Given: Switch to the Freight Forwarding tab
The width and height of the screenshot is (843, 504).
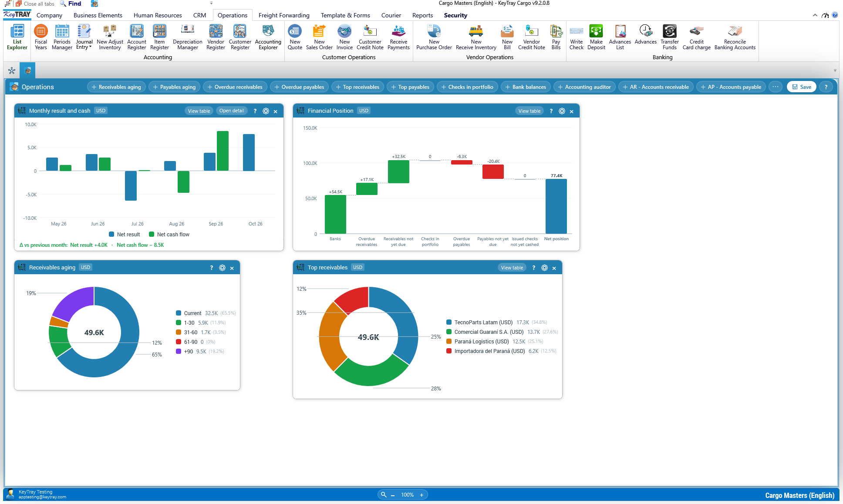Looking at the screenshot, I should [x=284, y=15].
